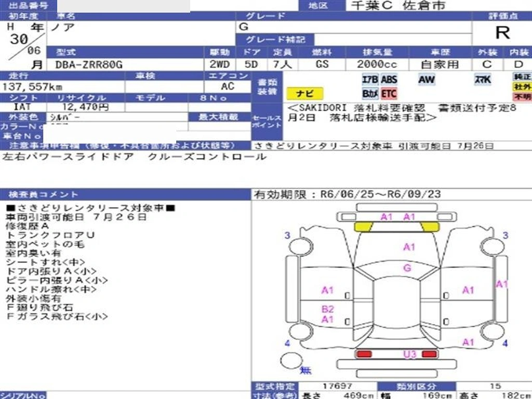
Task: Click the 検査員コメント section header
Action: coord(44,194)
